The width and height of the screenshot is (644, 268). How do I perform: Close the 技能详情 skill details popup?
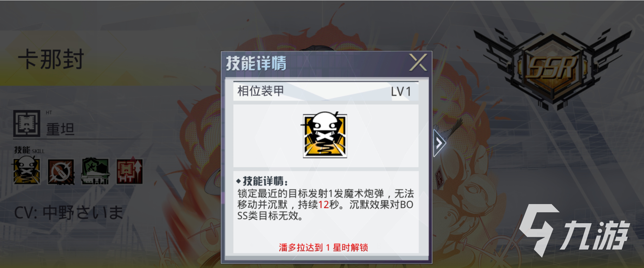(418, 62)
